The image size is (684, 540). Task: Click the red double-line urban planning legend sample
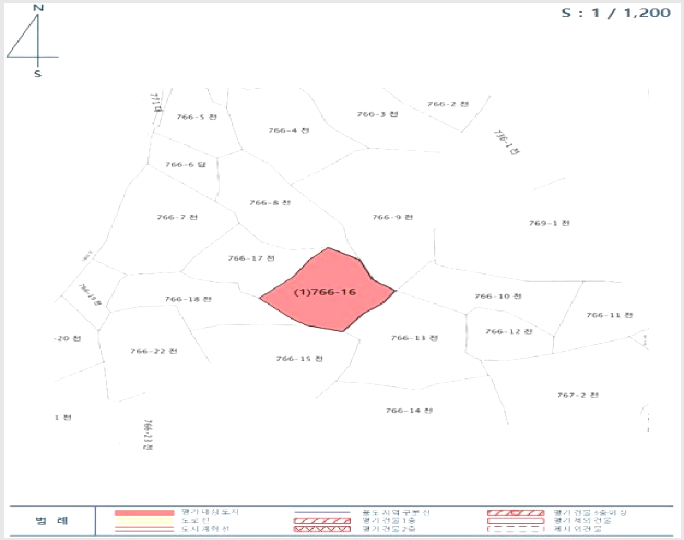(144, 529)
